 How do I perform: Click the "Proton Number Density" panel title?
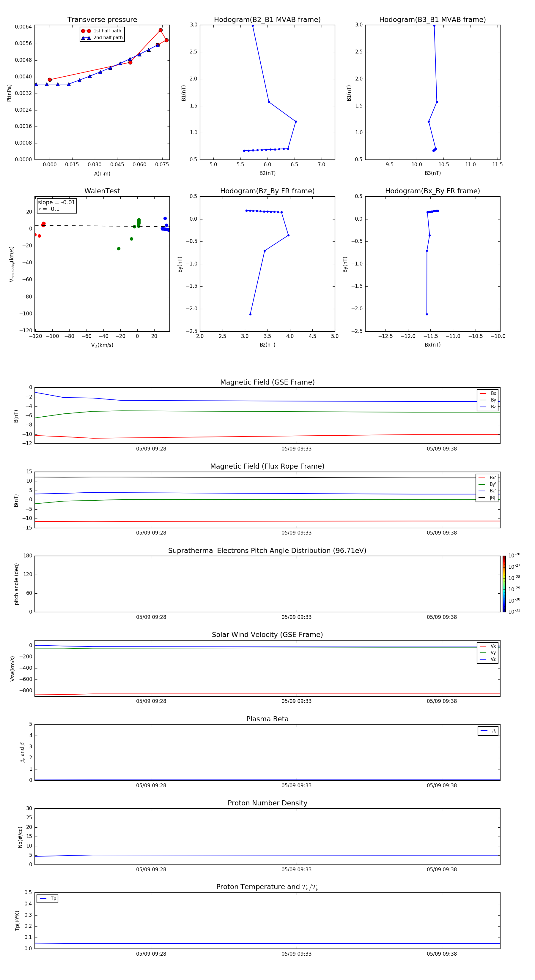(267, 803)
